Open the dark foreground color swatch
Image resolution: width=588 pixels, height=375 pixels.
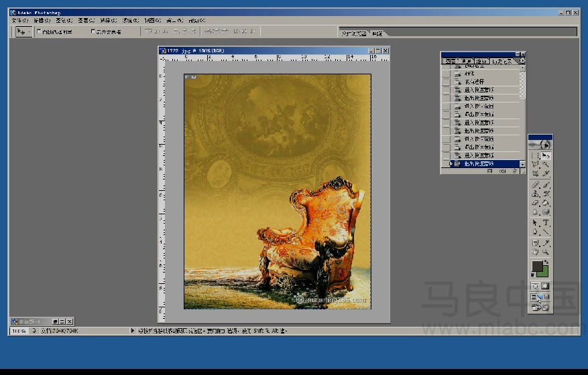(536, 267)
